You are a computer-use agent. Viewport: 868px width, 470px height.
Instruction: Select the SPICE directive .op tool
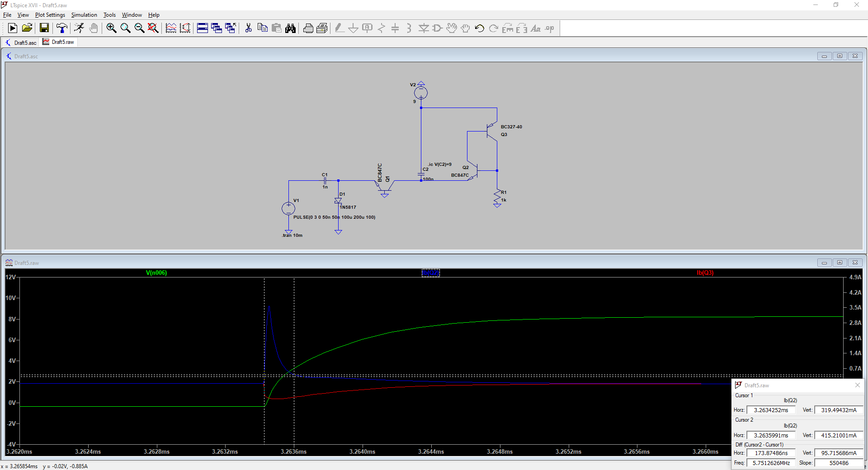[550, 28]
